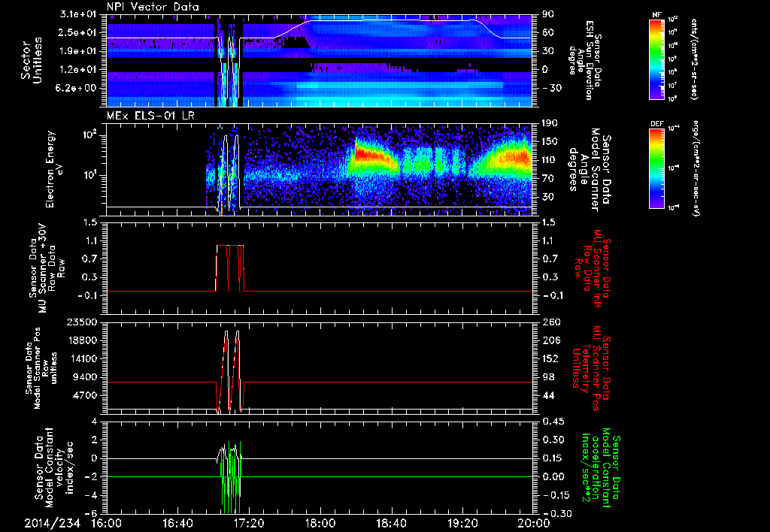Viewport: 770px width, 532px height.
Task: Click the "16:40" time tick label
Action: pyautogui.click(x=178, y=524)
